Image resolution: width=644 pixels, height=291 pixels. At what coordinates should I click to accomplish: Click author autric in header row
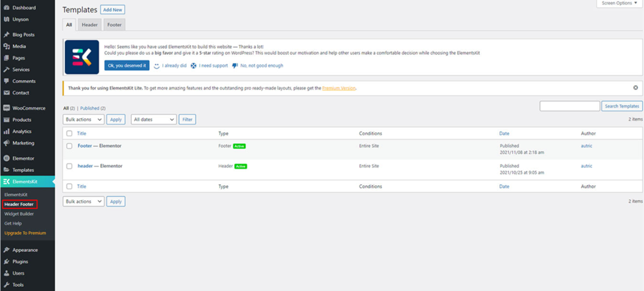point(586,166)
